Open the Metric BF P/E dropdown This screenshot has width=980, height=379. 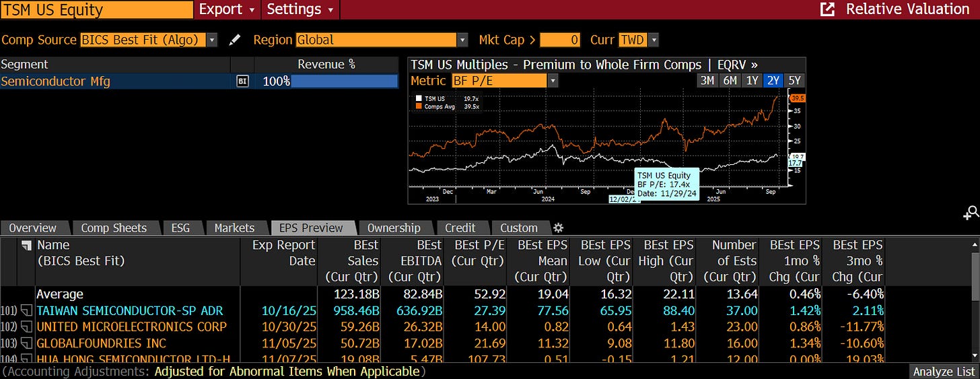[504, 81]
